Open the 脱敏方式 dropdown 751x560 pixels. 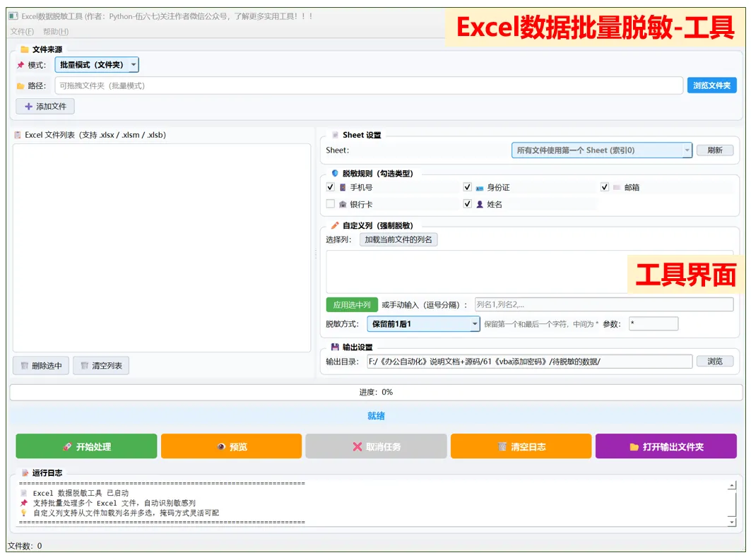(x=423, y=324)
